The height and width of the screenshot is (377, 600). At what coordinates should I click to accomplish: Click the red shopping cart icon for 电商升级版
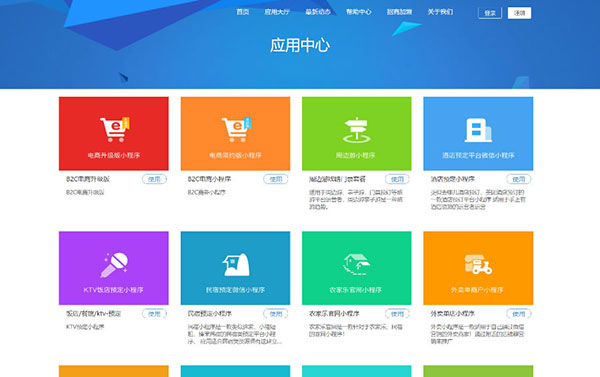pyautogui.click(x=114, y=129)
